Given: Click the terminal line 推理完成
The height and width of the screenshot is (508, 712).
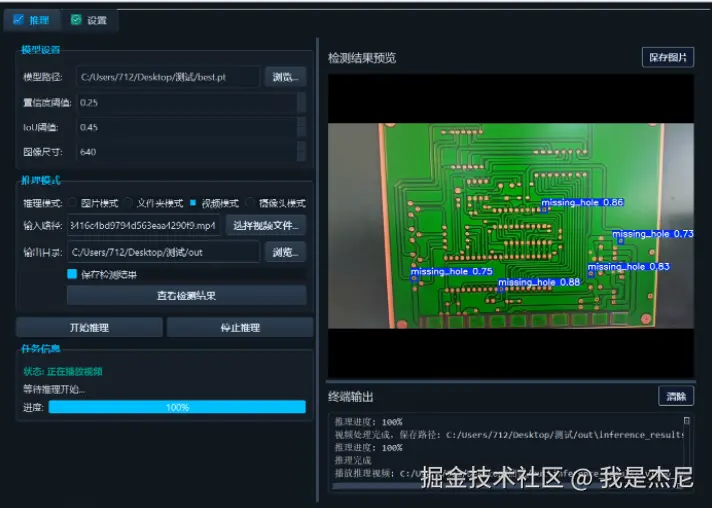Looking at the screenshot, I should point(353,460).
